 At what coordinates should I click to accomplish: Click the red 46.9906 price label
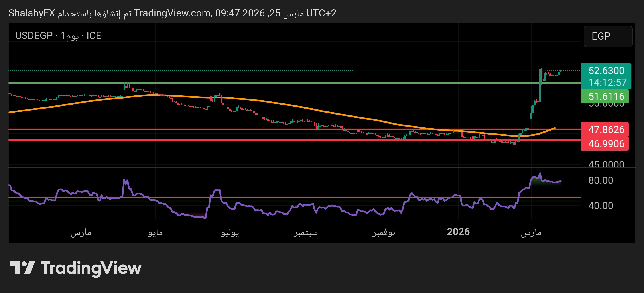point(606,144)
